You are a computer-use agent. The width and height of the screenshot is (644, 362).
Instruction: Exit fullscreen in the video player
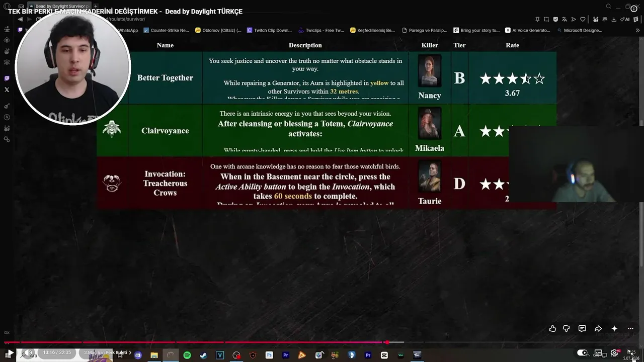630,352
